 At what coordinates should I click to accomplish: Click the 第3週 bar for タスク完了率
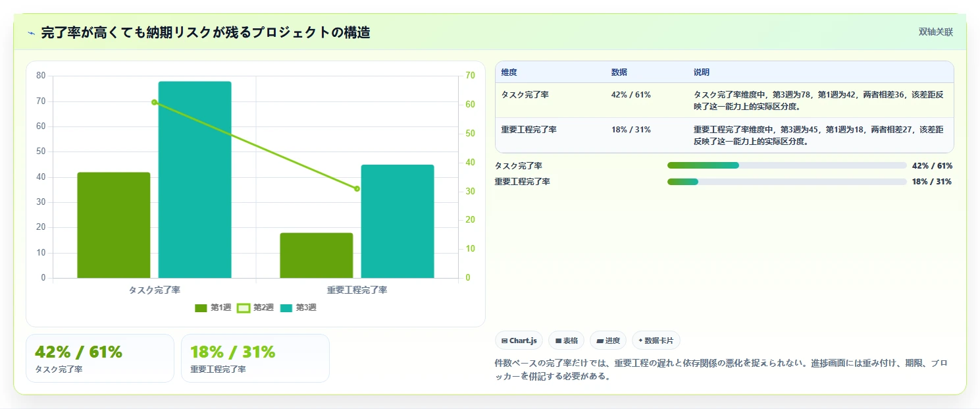195,180
